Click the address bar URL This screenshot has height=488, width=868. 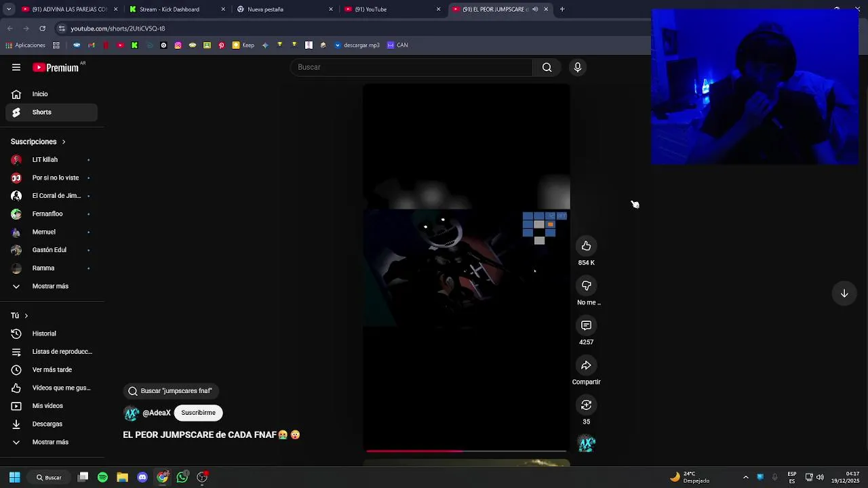click(x=118, y=28)
